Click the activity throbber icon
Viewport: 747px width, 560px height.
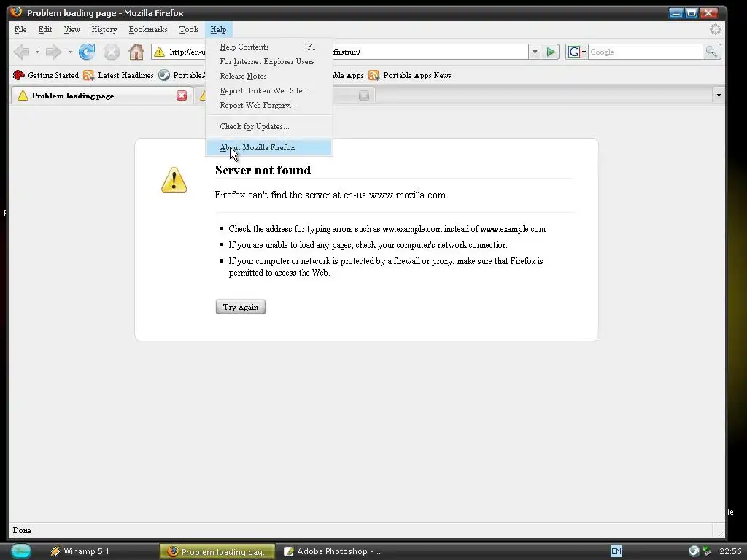pos(715,29)
